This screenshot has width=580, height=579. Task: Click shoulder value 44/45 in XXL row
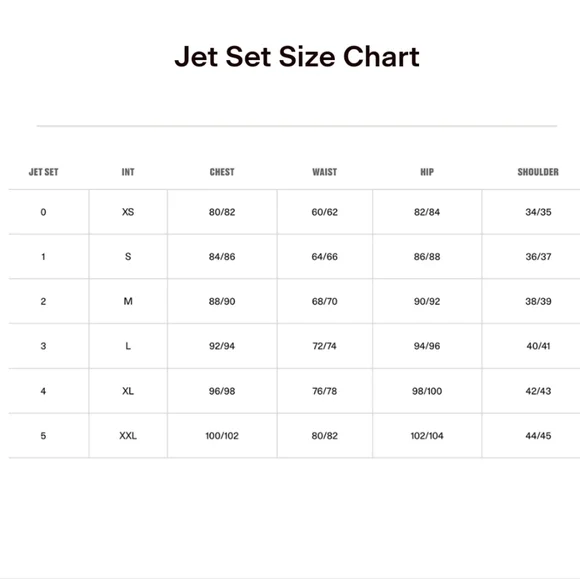click(538, 436)
